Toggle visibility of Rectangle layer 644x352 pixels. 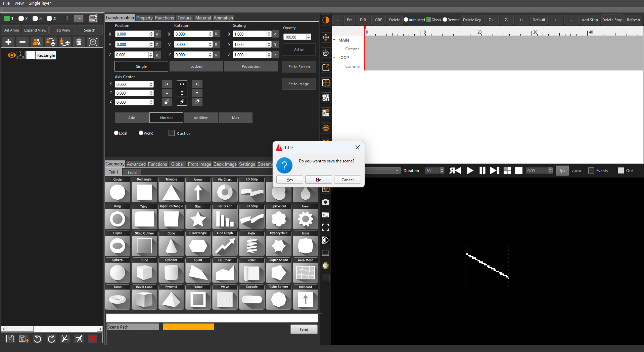11,55
